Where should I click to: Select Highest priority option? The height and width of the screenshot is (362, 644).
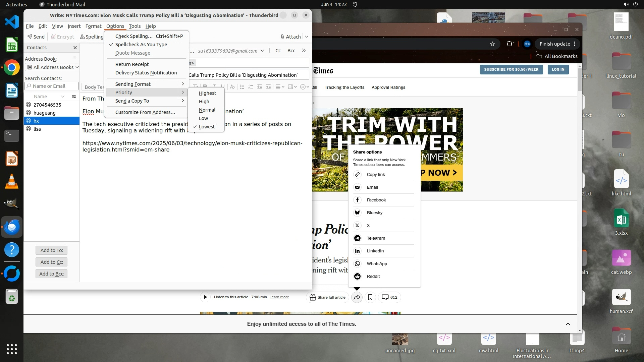click(x=207, y=93)
